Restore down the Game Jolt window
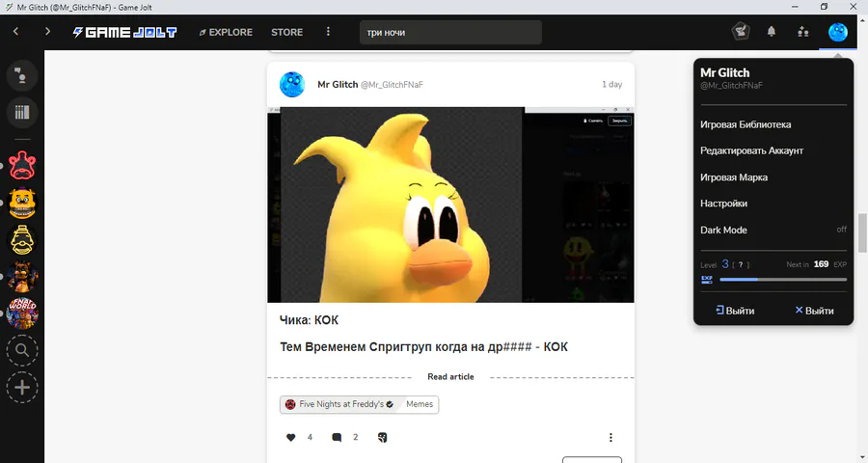Screen dimensions: 868x463 coord(824,7)
